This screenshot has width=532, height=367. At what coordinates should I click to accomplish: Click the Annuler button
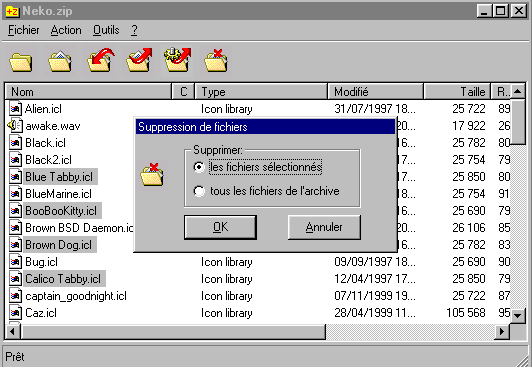coord(324,227)
